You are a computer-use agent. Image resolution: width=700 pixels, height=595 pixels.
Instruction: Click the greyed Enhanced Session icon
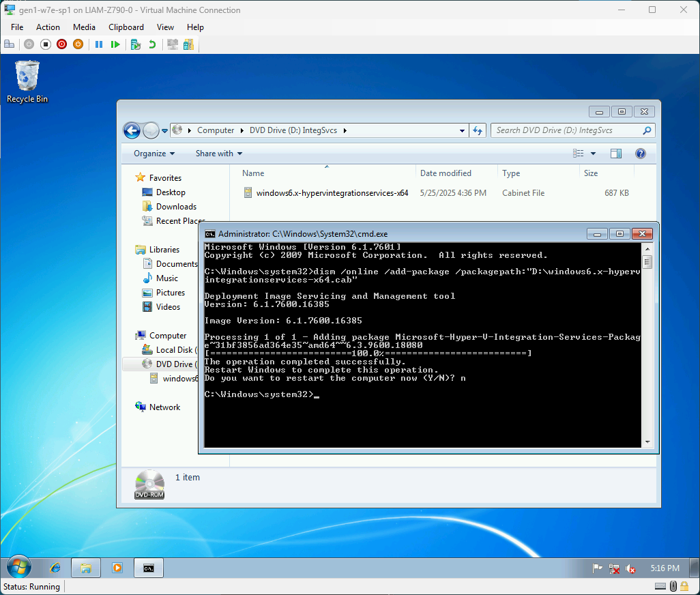173,44
